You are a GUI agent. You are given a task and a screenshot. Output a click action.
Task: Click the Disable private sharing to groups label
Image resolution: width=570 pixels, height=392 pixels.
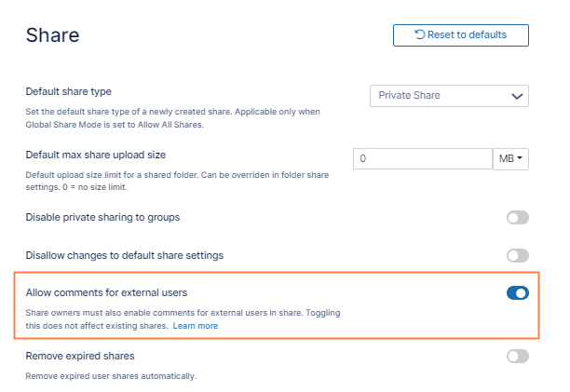[102, 217]
